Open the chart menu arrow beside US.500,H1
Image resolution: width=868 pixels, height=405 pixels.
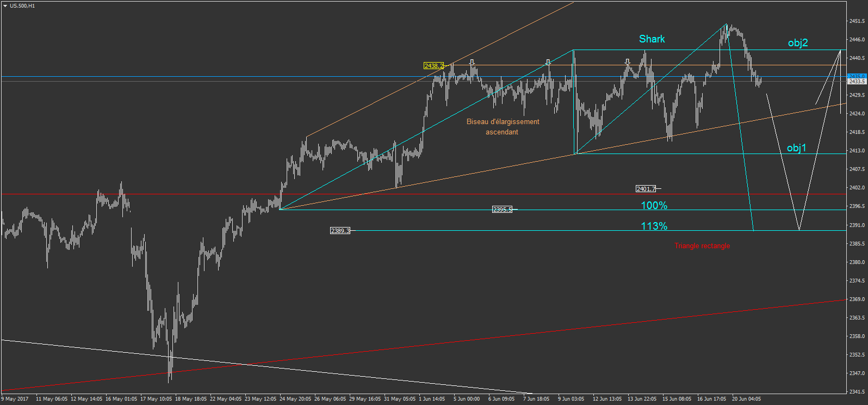[5, 6]
